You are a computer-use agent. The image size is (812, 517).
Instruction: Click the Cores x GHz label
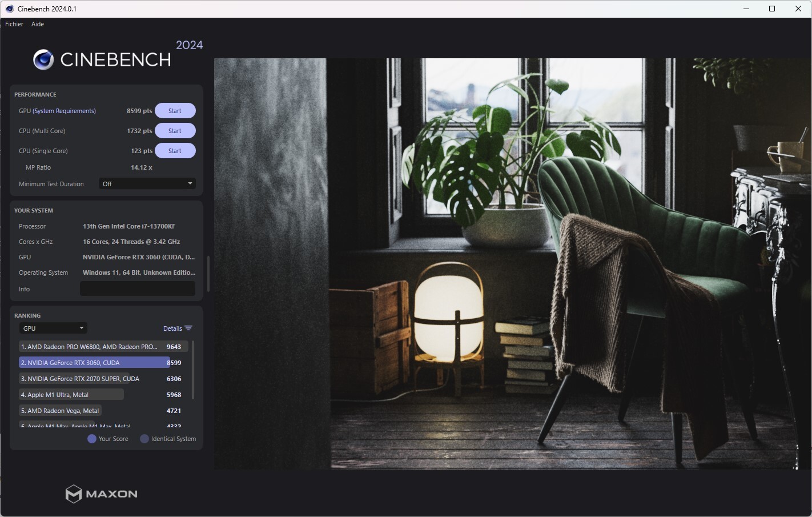point(36,242)
